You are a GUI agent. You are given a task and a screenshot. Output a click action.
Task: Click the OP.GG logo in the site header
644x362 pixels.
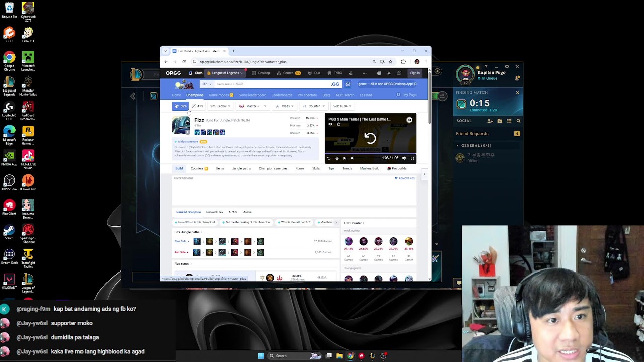[173, 73]
